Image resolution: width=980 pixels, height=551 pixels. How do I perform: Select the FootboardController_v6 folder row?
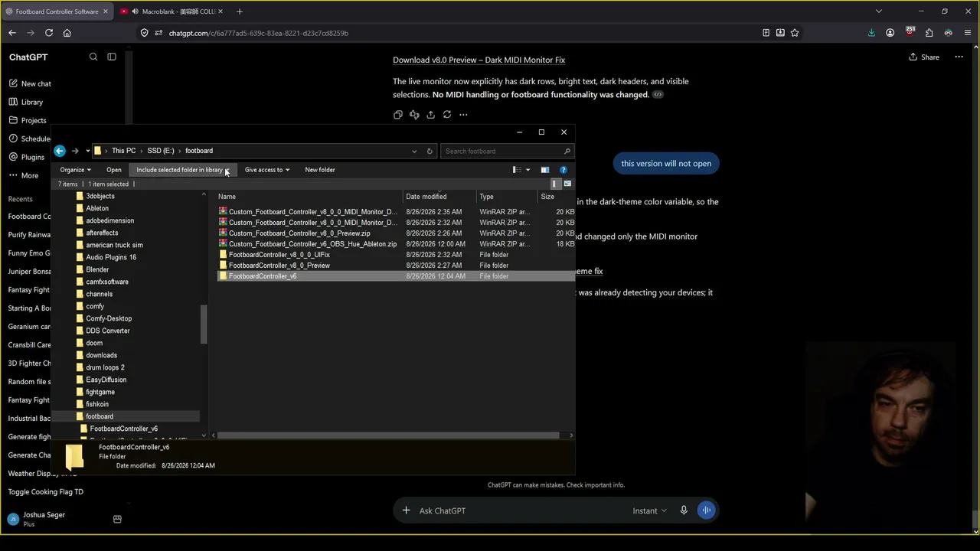click(395, 276)
